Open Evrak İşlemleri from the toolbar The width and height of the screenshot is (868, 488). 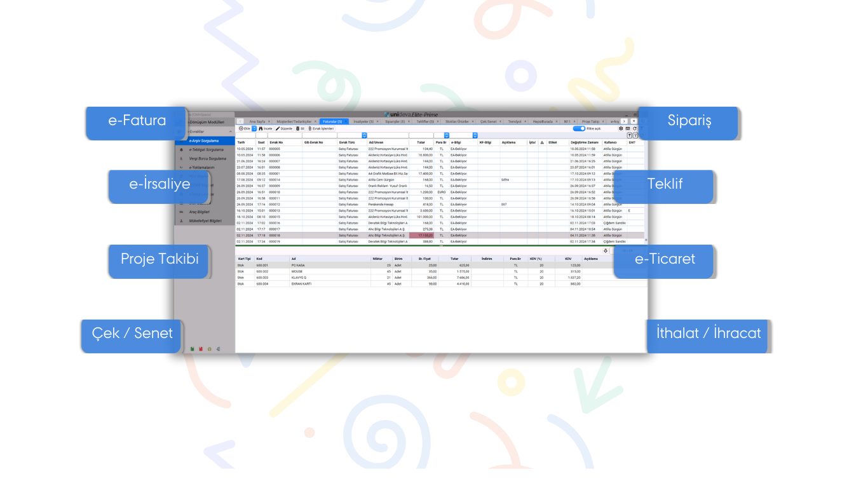[x=322, y=128]
